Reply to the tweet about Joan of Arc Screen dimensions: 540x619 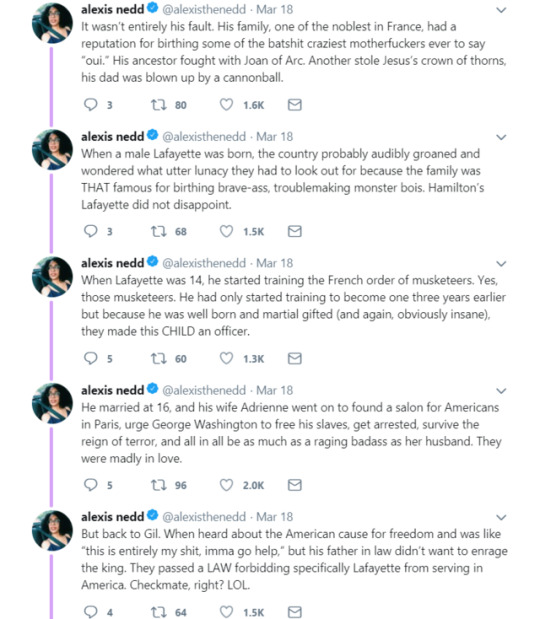[x=91, y=105]
